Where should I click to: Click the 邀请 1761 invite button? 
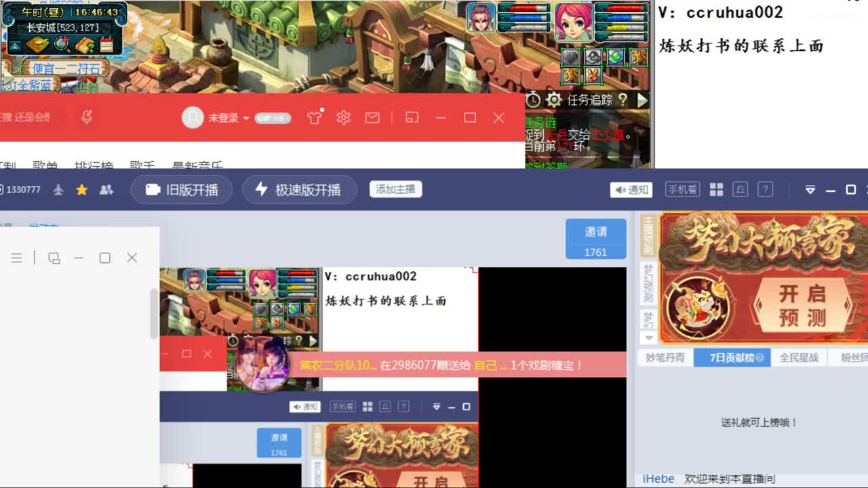(x=596, y=239)
